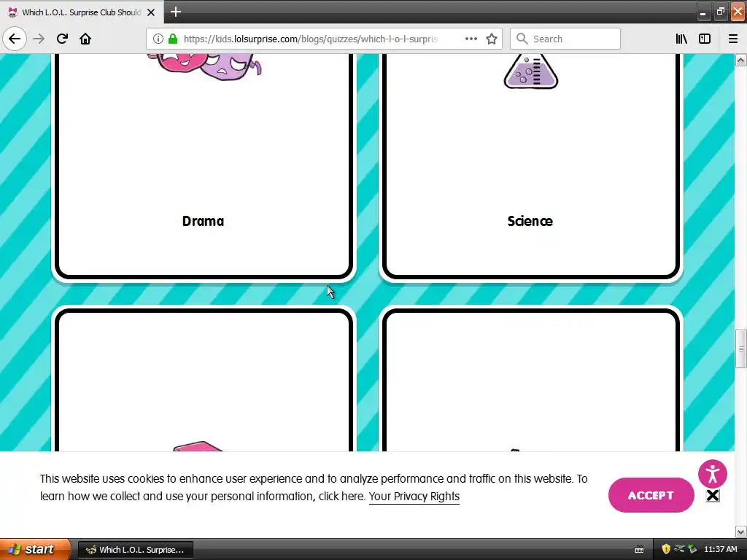Open the browser home page
Image resolution: width=747 pixels, height=560 pixels.
point(85,39)
